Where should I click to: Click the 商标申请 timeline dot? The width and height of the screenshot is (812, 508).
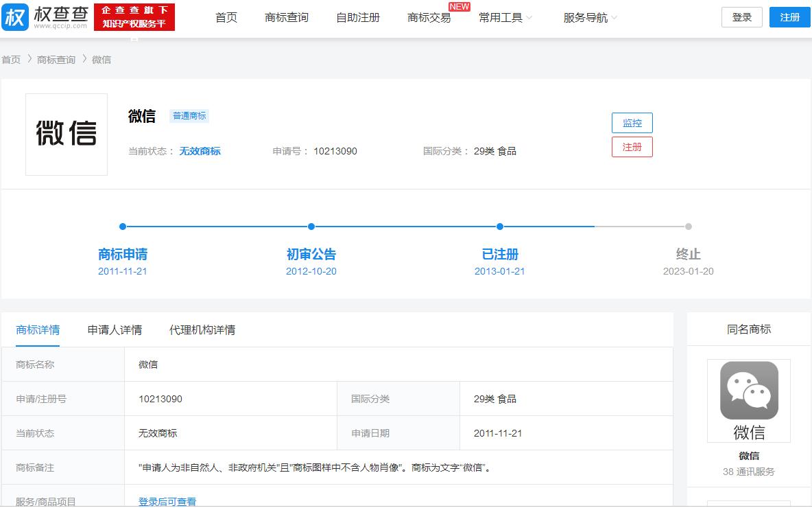click(122, 226)
